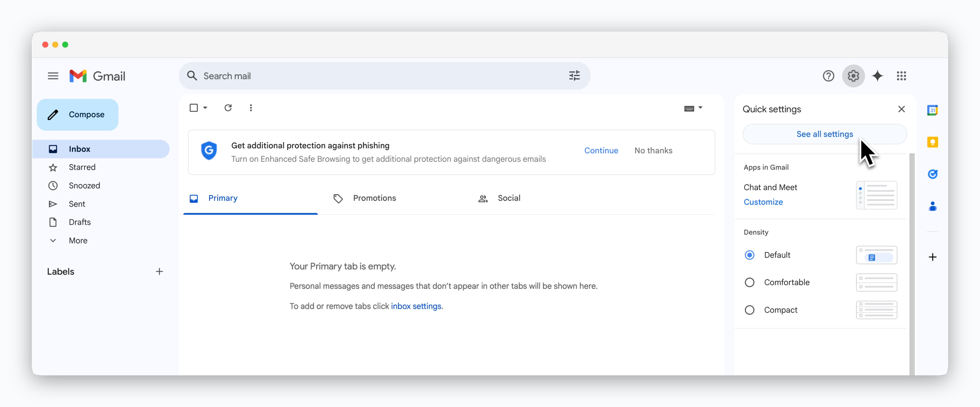Open the Support help icon
This screenshot has width=980, height=407.
tap(828, 76)
